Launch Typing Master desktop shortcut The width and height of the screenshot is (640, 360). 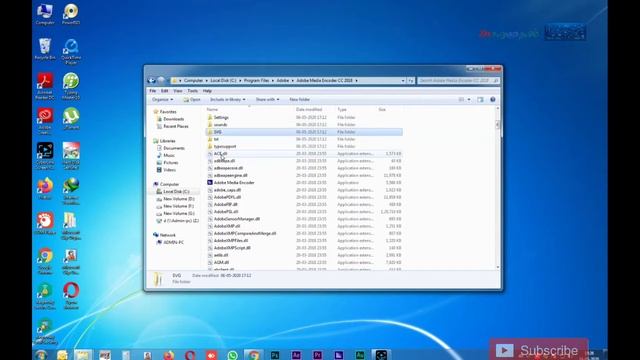[x=71, y=87]
